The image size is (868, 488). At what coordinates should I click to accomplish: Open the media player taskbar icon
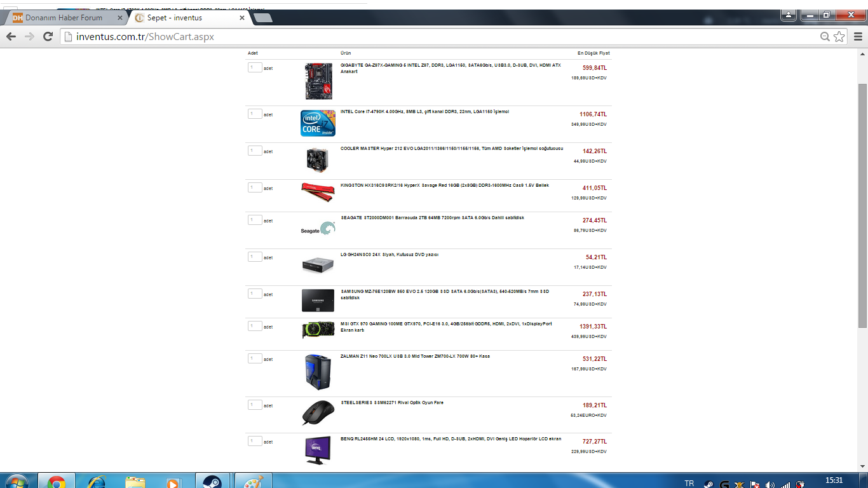[x=173, y=482]
